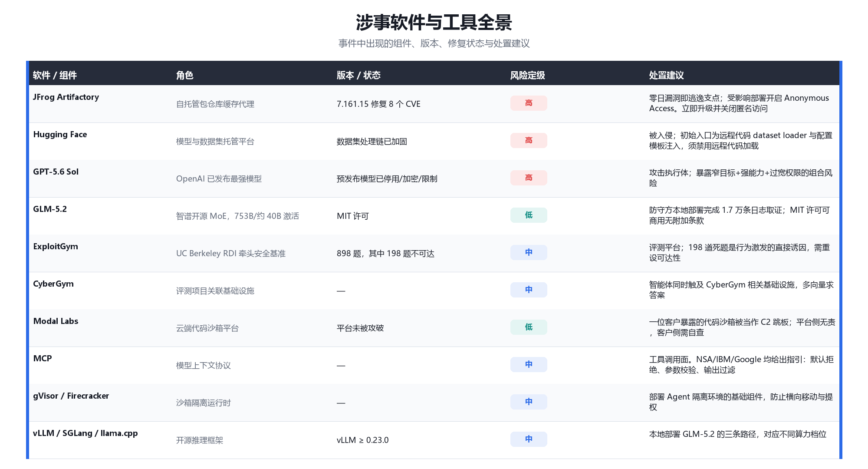This screenshot has height=469, width=868.
Task: Select the Modal Labs row name
Action: [x=56, y=321]
